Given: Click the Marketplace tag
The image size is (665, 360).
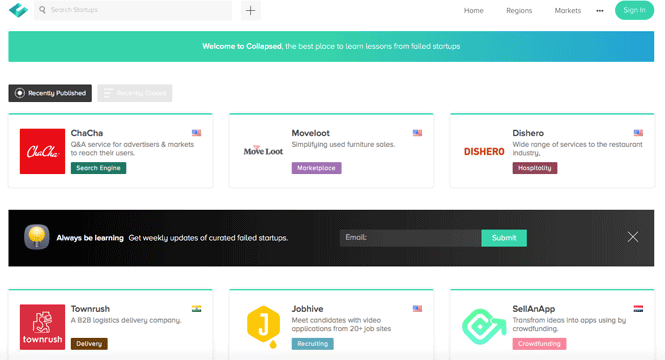Looking at the screenshot, I should click(316, 168).
